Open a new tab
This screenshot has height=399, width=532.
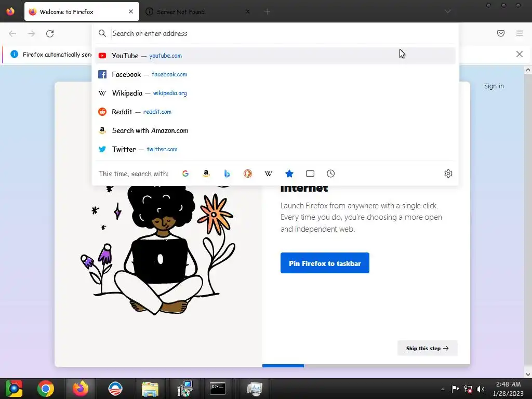click(268, 12)
